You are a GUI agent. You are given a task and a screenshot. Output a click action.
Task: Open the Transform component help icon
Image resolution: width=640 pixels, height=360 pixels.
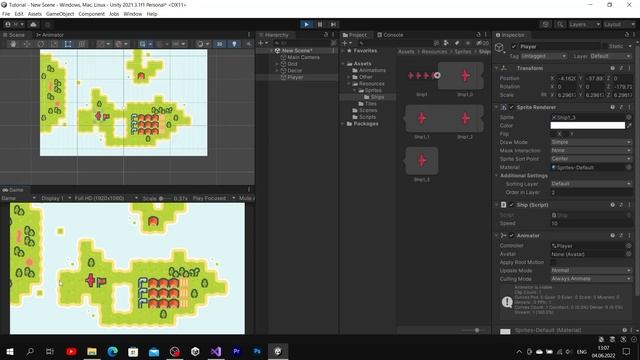click(x=613, y=68)
